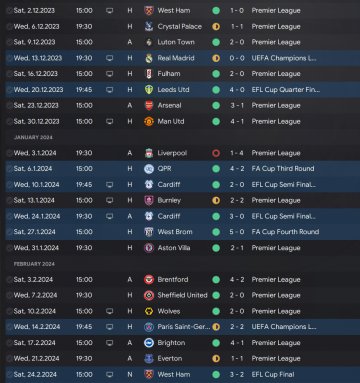Click the Wolves club badge
The height and width of the screenshot is (383, 360).
click(x=149, y=311)
